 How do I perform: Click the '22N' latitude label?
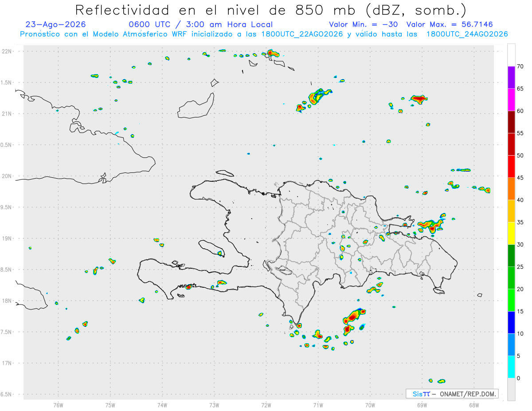pyautogui.click(x=7, y=51)
